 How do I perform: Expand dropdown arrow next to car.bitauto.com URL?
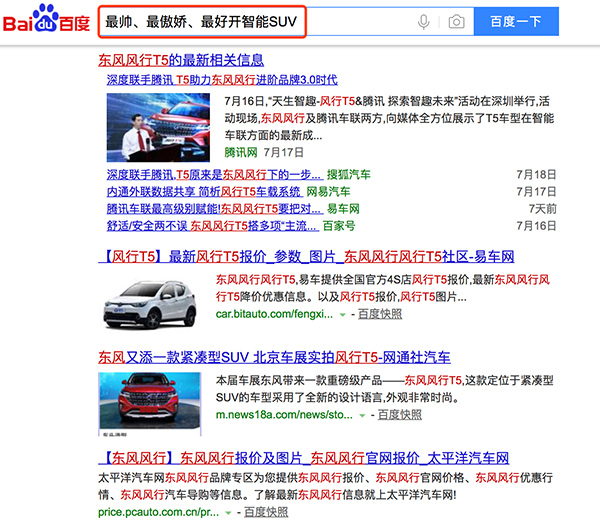point(342,315)
